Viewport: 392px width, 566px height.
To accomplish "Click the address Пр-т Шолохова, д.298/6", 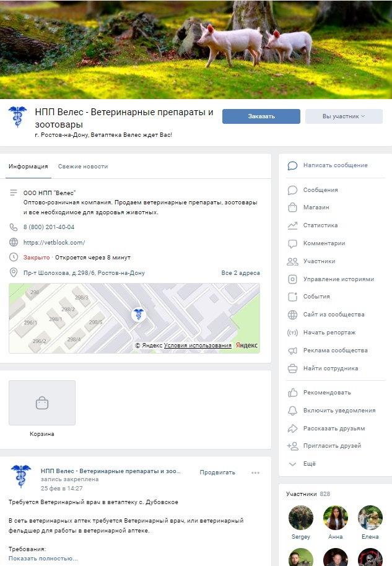I will coord(84,273).
